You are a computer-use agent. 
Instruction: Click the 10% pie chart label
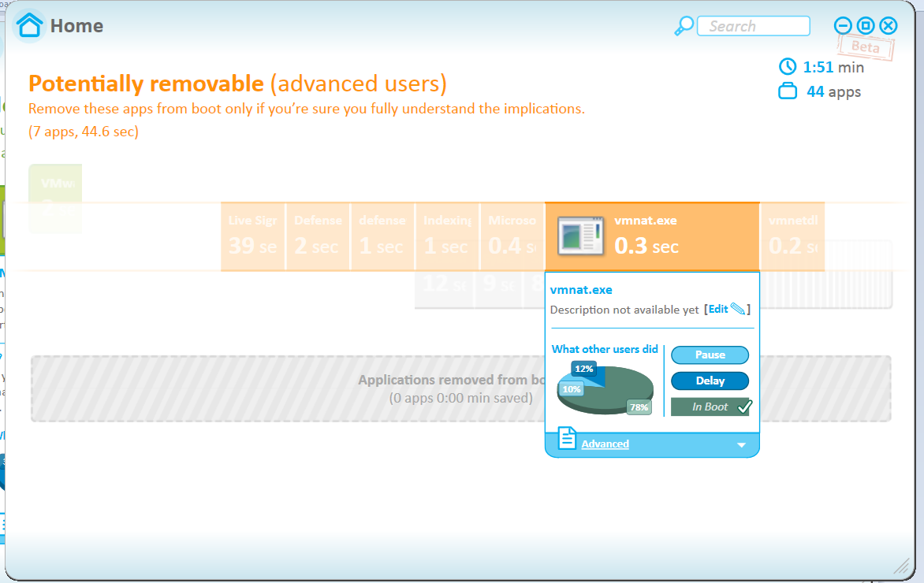pos(571,389)
